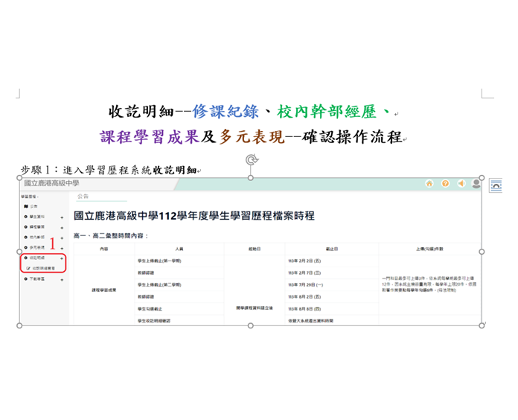Click the bullet icon before 學生資料
Screen dimensions: 518x420
click(26, 217)
